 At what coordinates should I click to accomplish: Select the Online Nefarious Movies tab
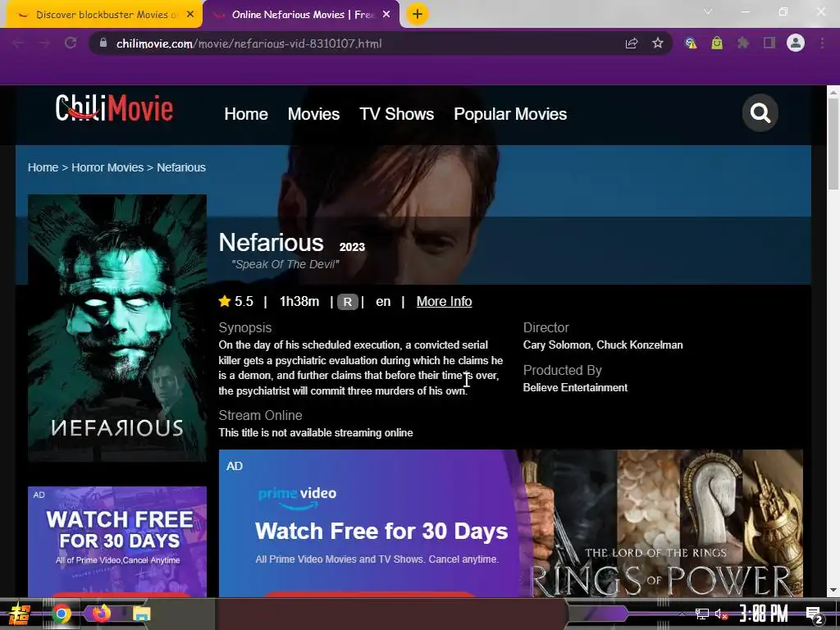[302, 15]
